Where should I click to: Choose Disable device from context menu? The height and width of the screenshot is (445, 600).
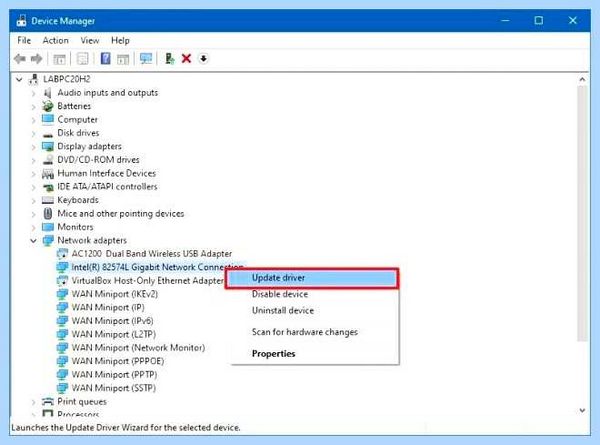(x=280, y=294)
